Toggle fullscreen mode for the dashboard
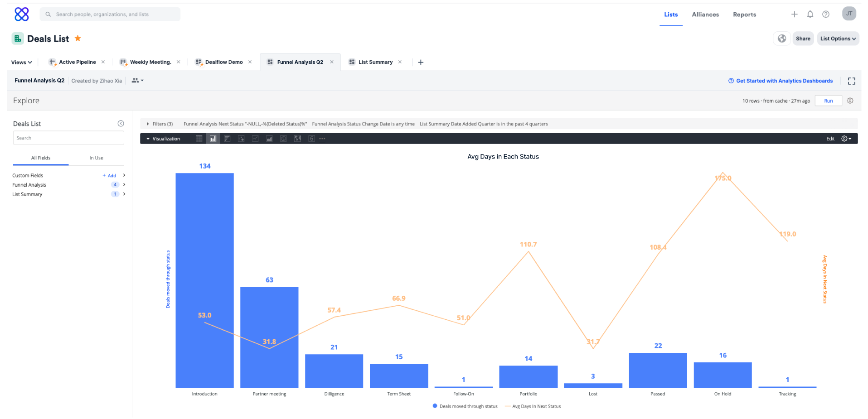This screenshot has height=419, width=868. tap(851, 81)
